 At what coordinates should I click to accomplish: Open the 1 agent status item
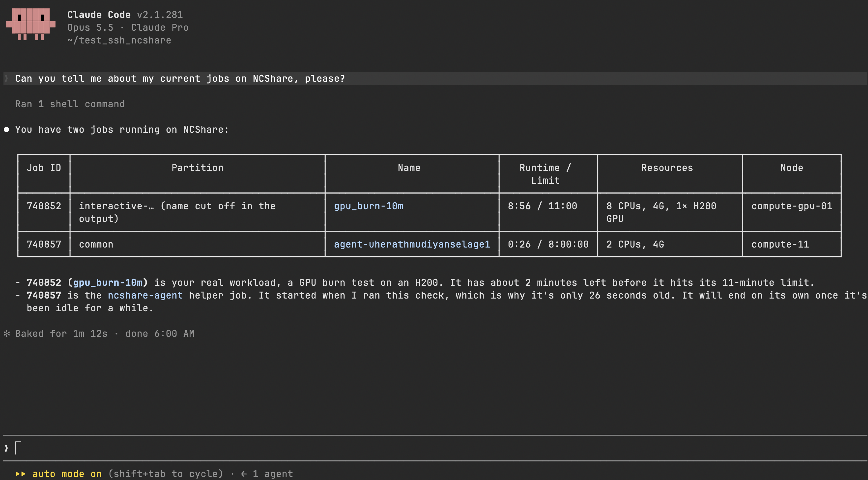(x=273, y=474)
